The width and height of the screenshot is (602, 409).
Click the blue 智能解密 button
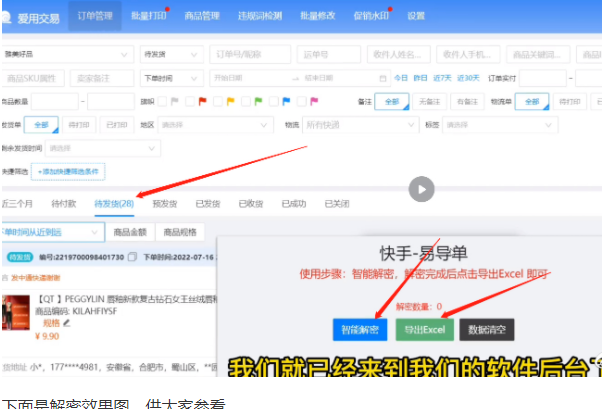[x=360, y=330]
